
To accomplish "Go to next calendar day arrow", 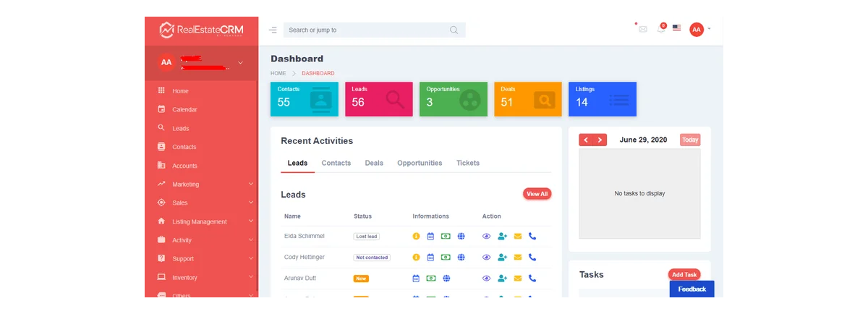I will 600,140.
